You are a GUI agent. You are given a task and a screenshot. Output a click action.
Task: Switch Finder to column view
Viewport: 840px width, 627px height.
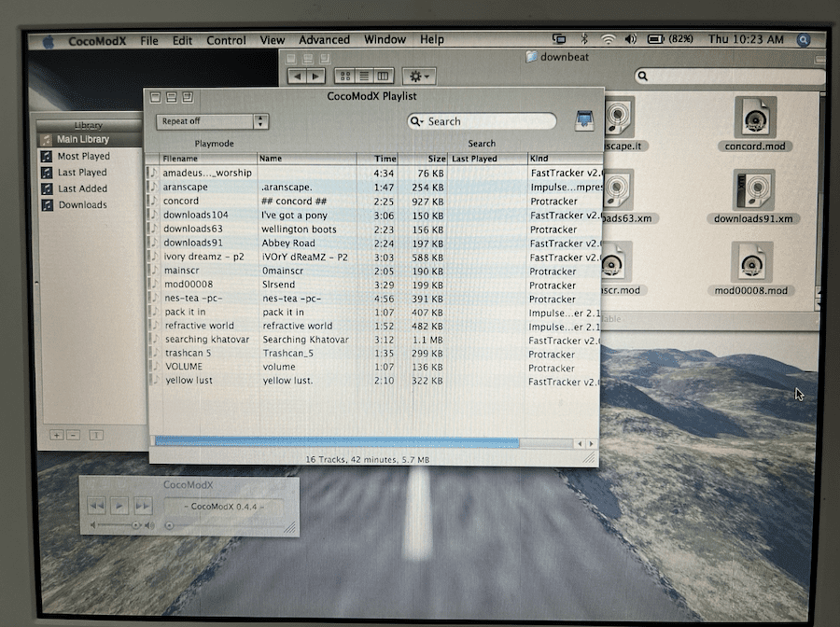pyautogui.click(x=383, y=76)
